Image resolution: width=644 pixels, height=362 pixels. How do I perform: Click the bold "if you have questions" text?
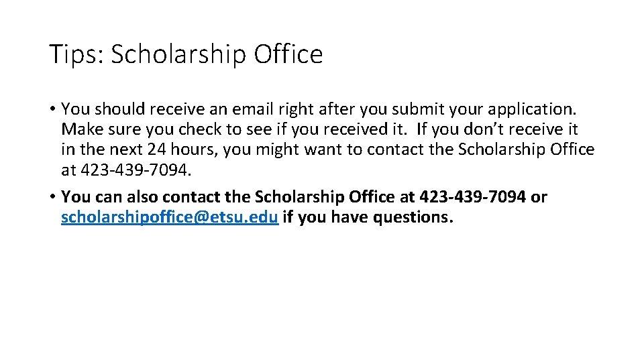[368, 218]
